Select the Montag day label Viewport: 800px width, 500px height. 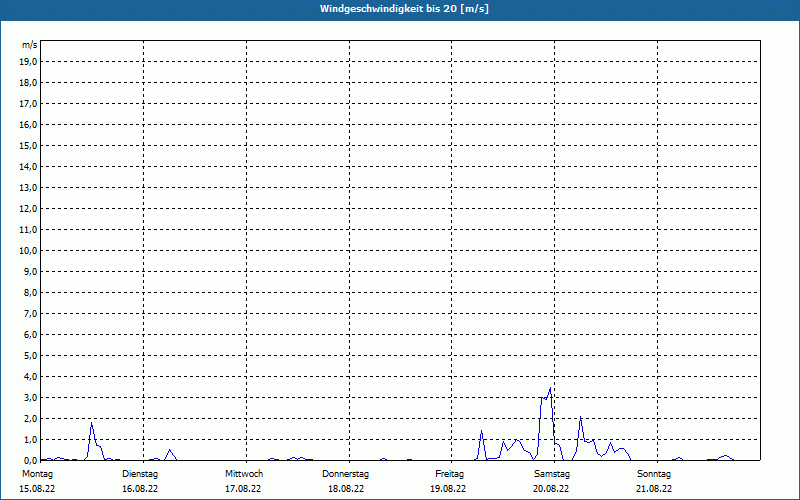pos(37,473)
